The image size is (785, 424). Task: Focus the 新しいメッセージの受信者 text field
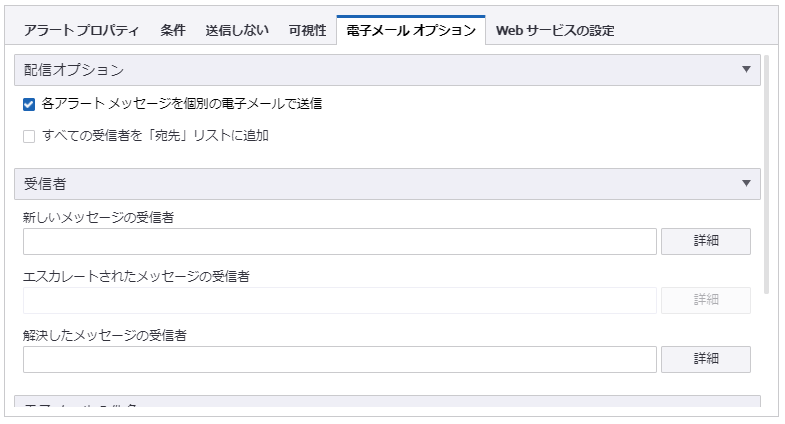339,241
